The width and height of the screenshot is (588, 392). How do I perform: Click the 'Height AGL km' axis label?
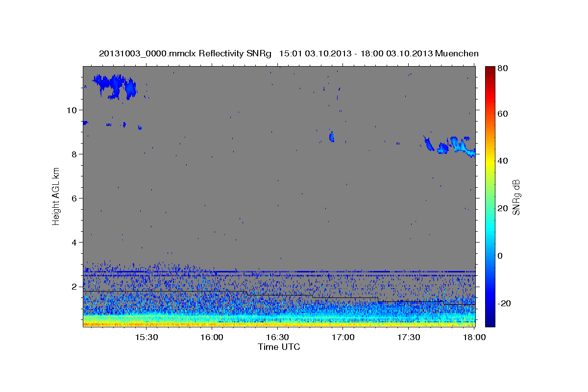[56, 196]
